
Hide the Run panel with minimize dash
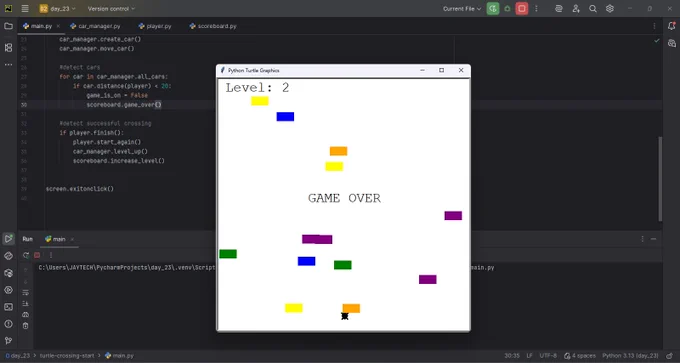coord(654,239)
